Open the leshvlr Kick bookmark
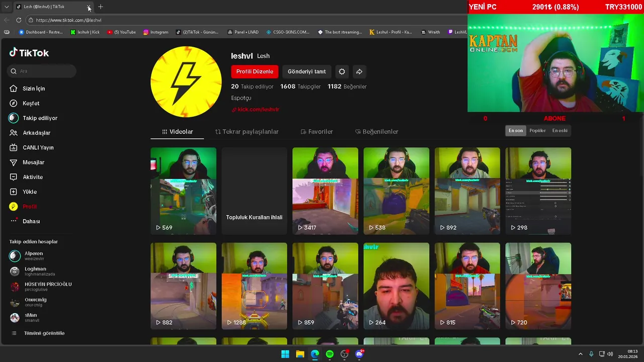 (85, 32)
